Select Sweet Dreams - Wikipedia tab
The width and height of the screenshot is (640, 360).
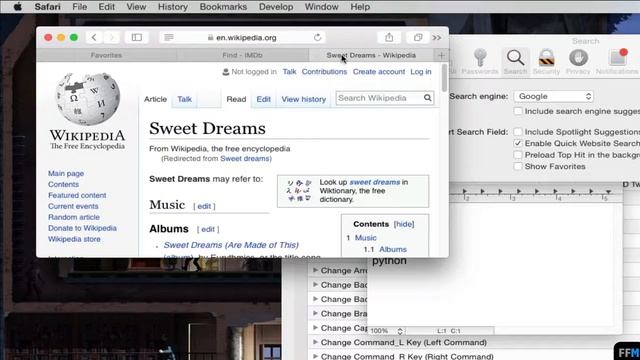pyautogui.click(x=371, y=55)
